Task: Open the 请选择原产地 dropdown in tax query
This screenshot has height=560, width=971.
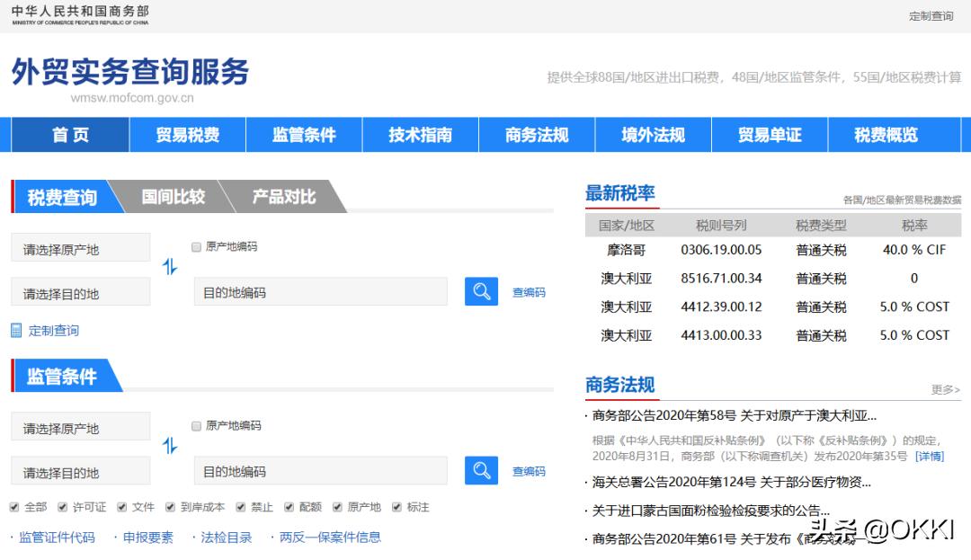Action: point(80,246)
